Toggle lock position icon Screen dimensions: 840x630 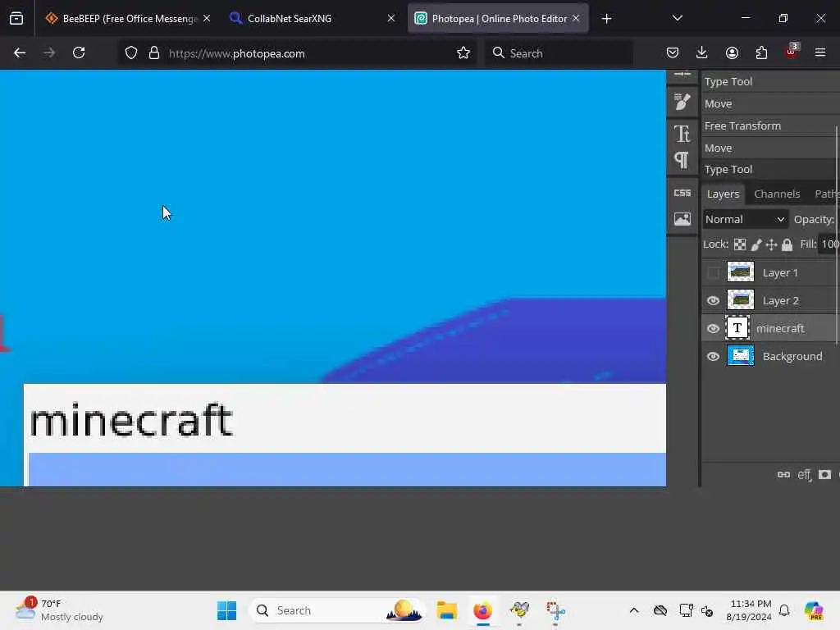[x=771, y=244]
